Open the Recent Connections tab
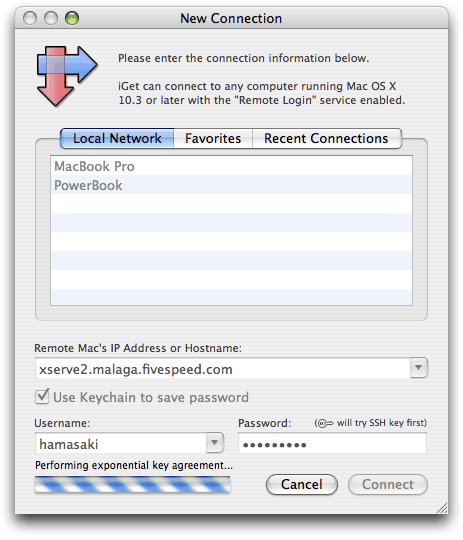Screen dimensions: 463x540 [327, 138]
